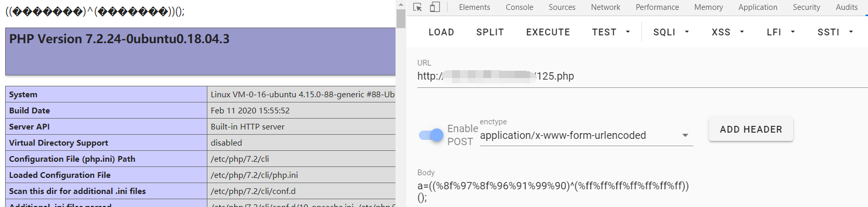Open the enctype dropdown

click(x=586, y=135)
